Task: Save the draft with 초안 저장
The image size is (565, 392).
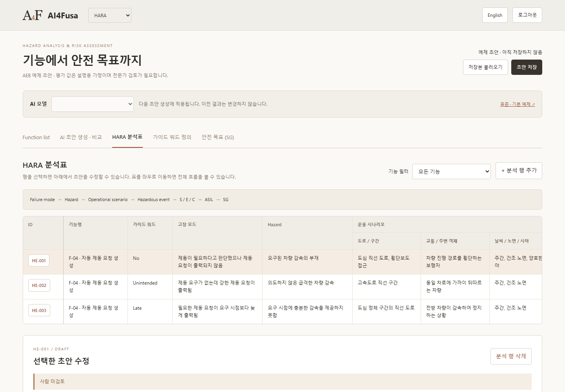Action: pyautogui.click(x=527, y=67)
